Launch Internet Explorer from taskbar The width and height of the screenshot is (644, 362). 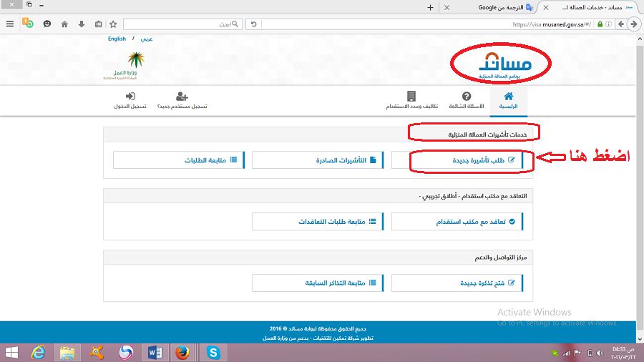[x=39, y=353]
